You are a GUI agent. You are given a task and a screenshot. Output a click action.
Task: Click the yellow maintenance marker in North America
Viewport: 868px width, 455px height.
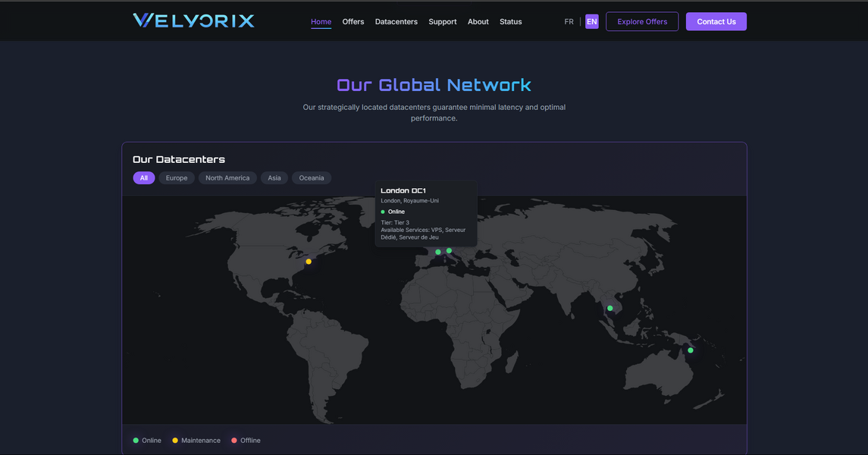click(309, 262)
